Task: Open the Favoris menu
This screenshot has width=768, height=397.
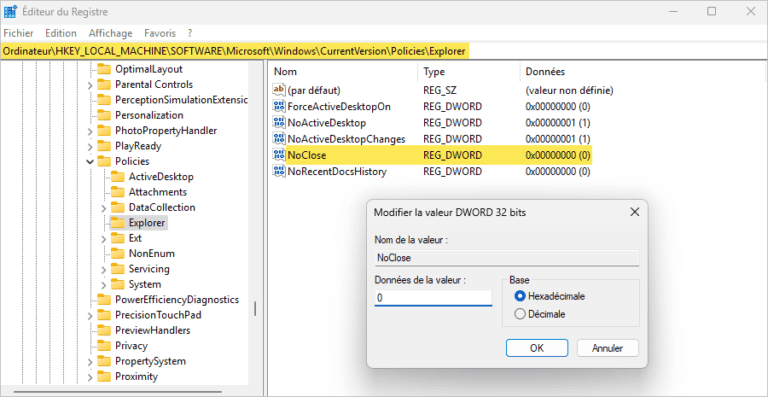Action: 160,33
